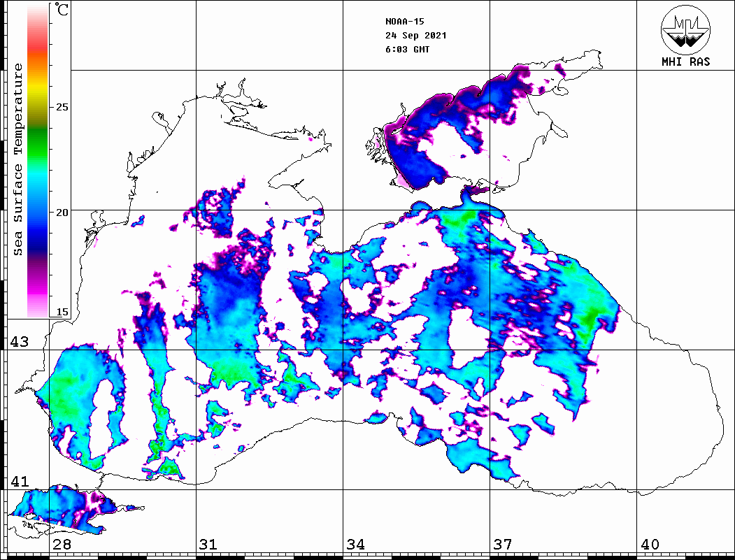Click the longitude label 40

[650, 545]
